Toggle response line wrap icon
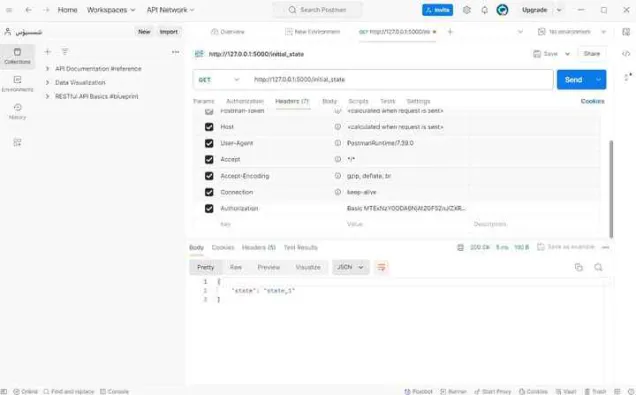This screenshot has width=636, height=395. 381,267
